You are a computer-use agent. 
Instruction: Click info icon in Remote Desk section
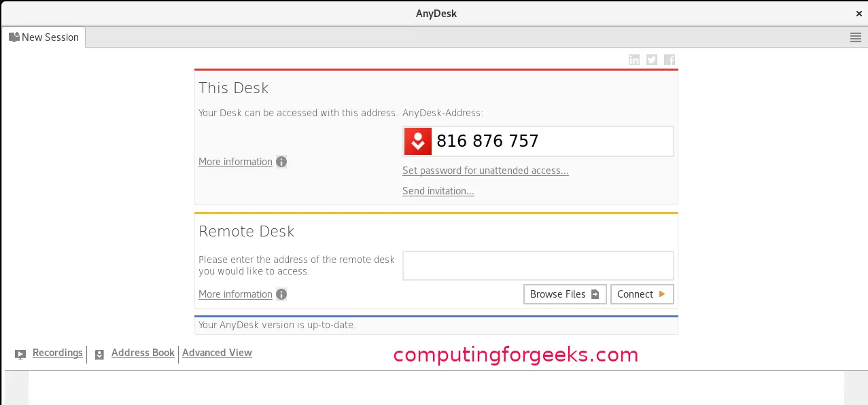pyautogui.click(x=281, y=294)
